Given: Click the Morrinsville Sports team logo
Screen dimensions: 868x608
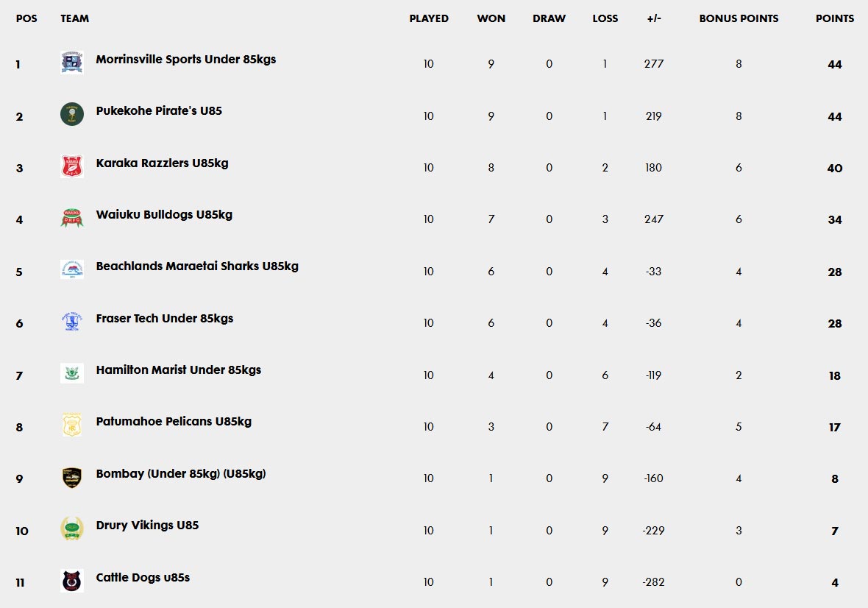Looking at the screenshot, I should 72,63.
